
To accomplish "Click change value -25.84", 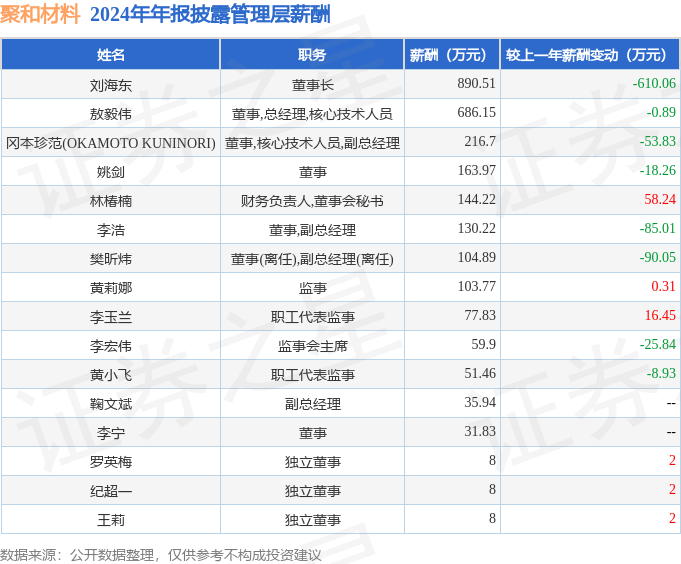I will pyautogui.click(x=658, y=345).
